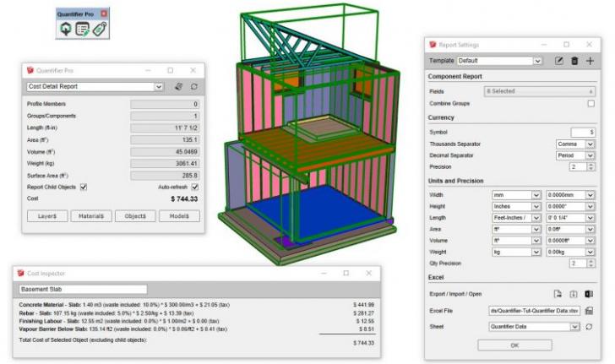
Task: Click the SketchUp logo in Quantifier Pro window title
Action: pos(30,70)
